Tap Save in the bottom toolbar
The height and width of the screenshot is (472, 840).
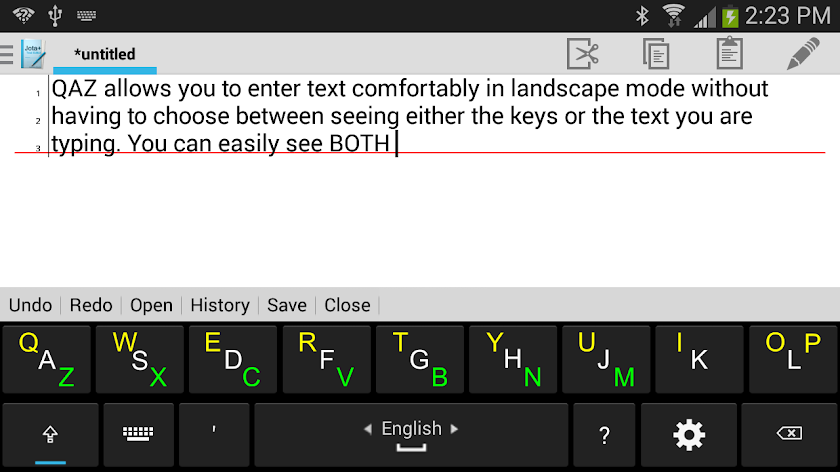point(287,305)
